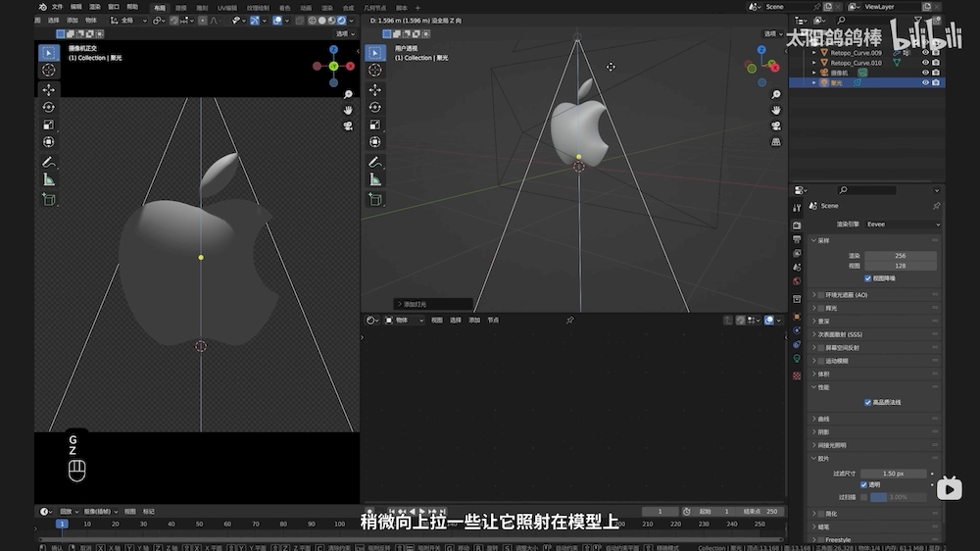Click the Options button in the left viewport header
This screenshot has height=551, width=980.
[x=344, y=33]
